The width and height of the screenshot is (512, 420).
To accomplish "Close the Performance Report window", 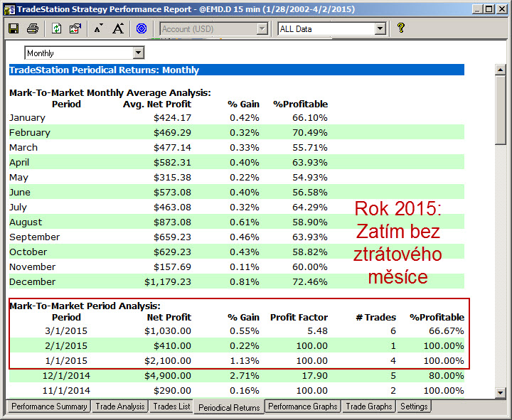I will (501, 9).
